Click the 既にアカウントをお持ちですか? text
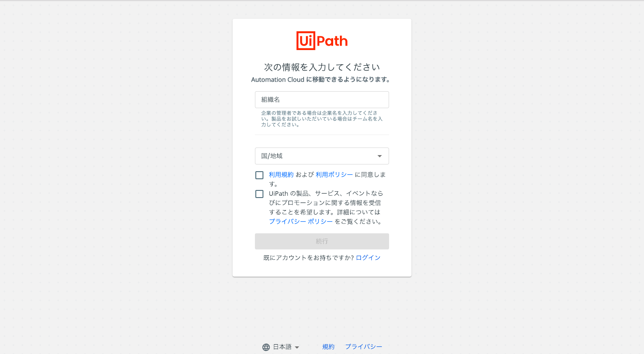Image resolution: width=644 pixels, height=354 pixels. [309, 258]
